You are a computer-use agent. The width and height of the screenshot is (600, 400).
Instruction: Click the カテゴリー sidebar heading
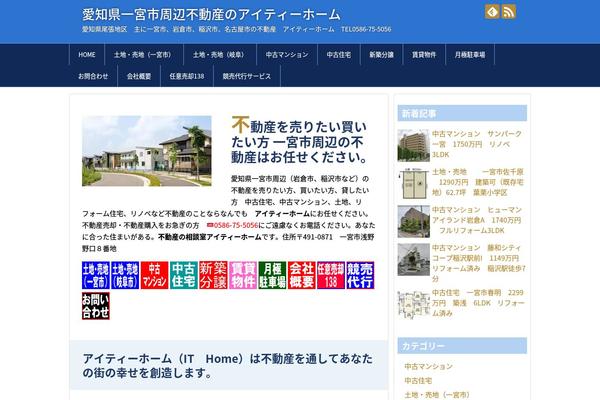click(462, 346)
